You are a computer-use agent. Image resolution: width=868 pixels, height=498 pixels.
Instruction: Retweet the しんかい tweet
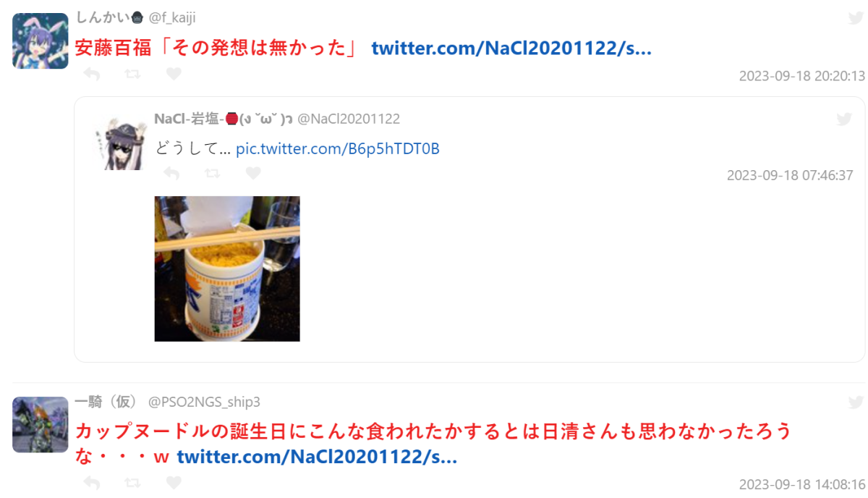[132, 74]
